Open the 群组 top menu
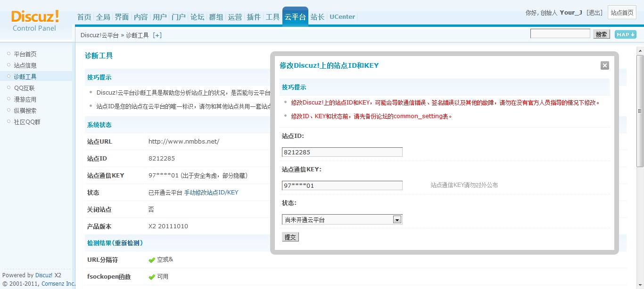Screen dimensions: 644x289 click(216, 17)
